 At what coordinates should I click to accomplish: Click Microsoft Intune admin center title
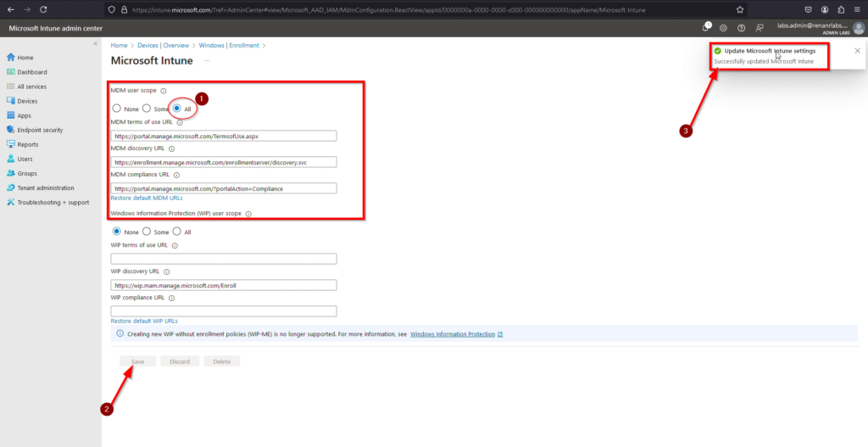(55, 28)
